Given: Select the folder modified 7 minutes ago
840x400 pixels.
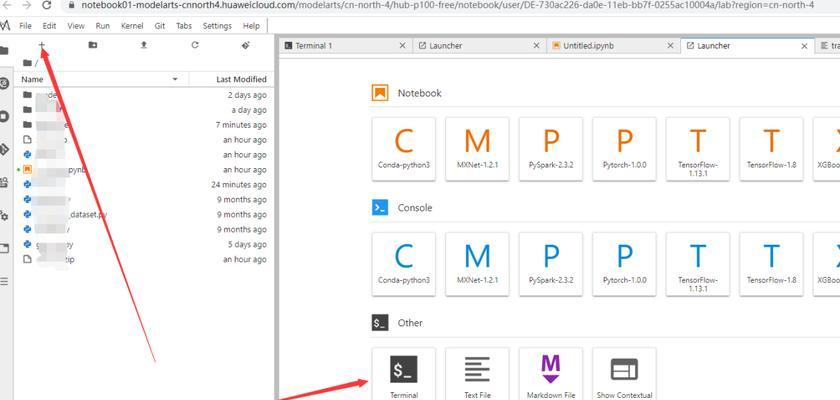Looking at the screenshot, I should pyautogui.click(x=144, y=125).
